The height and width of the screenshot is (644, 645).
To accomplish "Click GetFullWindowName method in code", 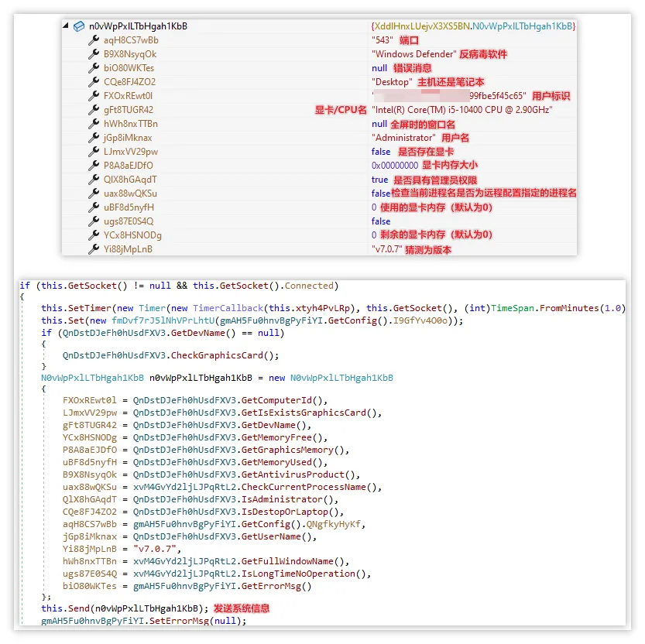I will (287, 561).
